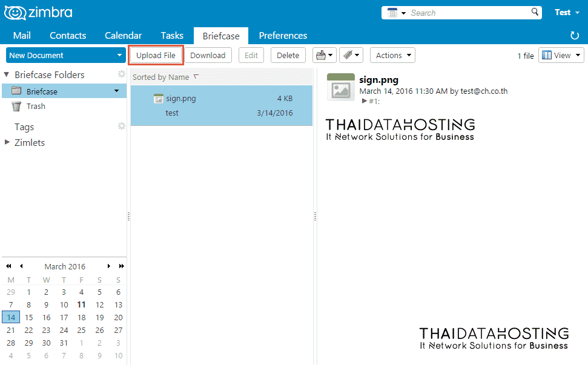Select March 31 in mini calendar
Image resolution: width=588 pixels, height=365 pixels.
tap(64, 343)
